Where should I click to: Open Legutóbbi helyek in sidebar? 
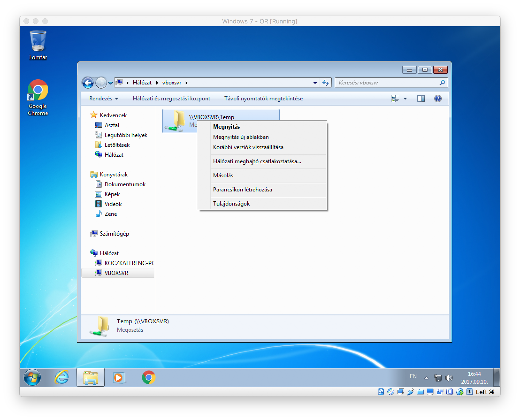click(x=121, y=135)
